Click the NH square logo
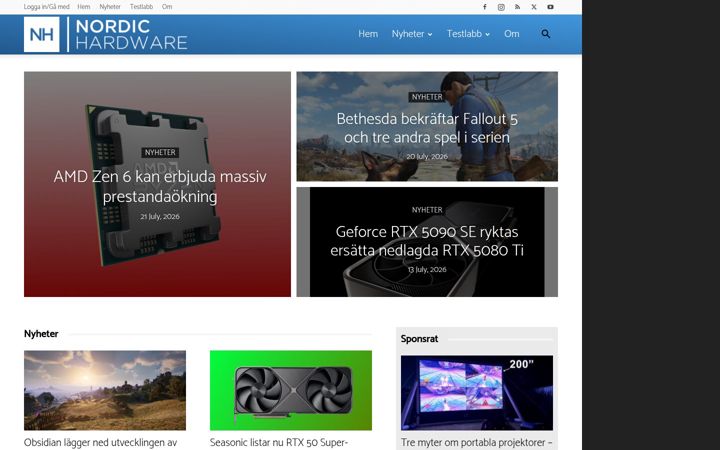This screenshot has height=450, width=720. [x=42, y=34]
